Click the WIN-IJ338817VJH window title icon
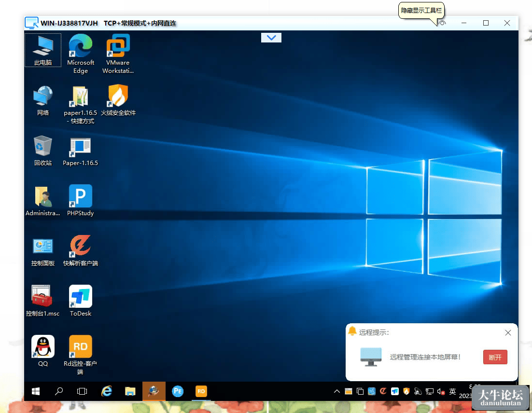Viewport: 532px width, 413px height. (31, 23)
